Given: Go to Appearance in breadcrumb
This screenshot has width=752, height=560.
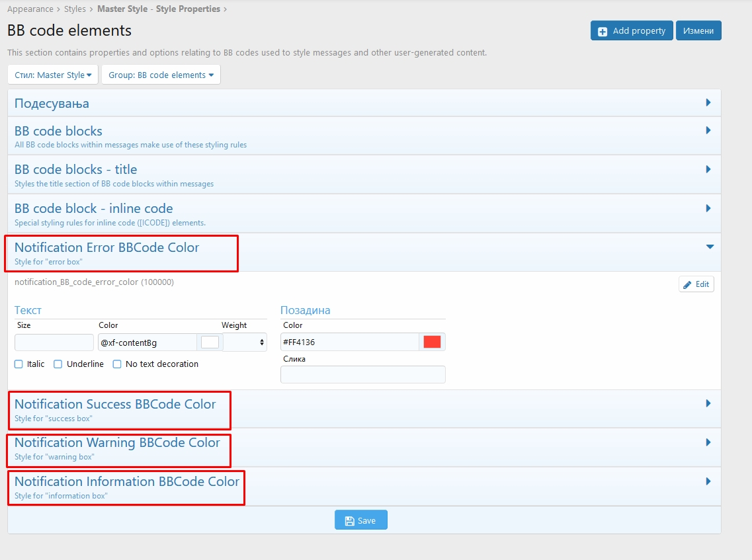Looking at the screenshot, I should [30, 9].
